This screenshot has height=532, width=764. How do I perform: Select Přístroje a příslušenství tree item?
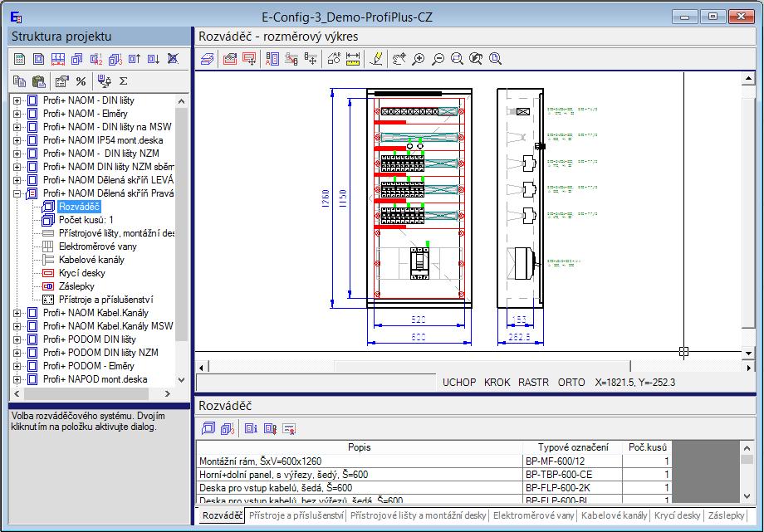[x=105, y=300]
